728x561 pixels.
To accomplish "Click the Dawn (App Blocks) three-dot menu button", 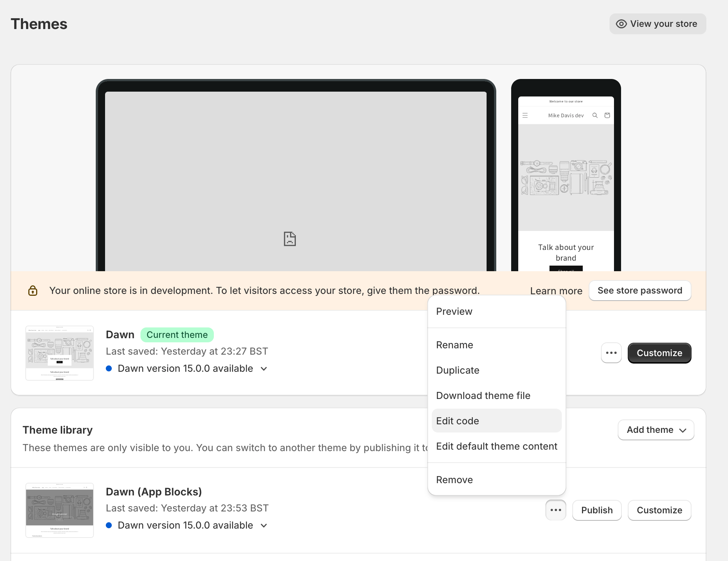I will click(x=556, y=510).
